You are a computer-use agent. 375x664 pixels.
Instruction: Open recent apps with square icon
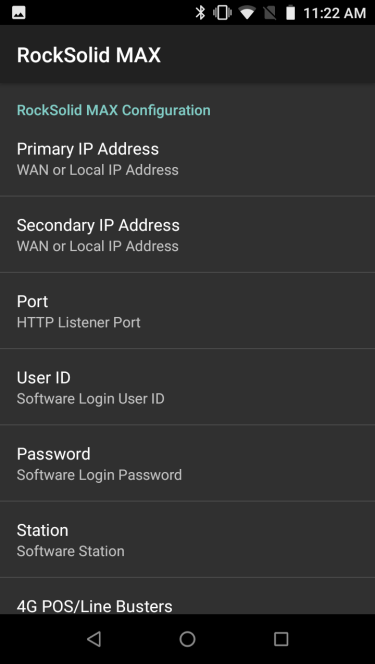[281, 639]
